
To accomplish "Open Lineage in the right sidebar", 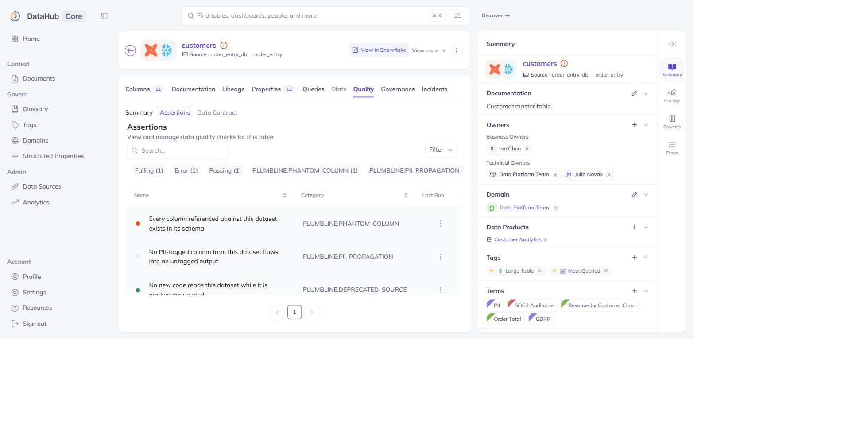I will point(672,96).
